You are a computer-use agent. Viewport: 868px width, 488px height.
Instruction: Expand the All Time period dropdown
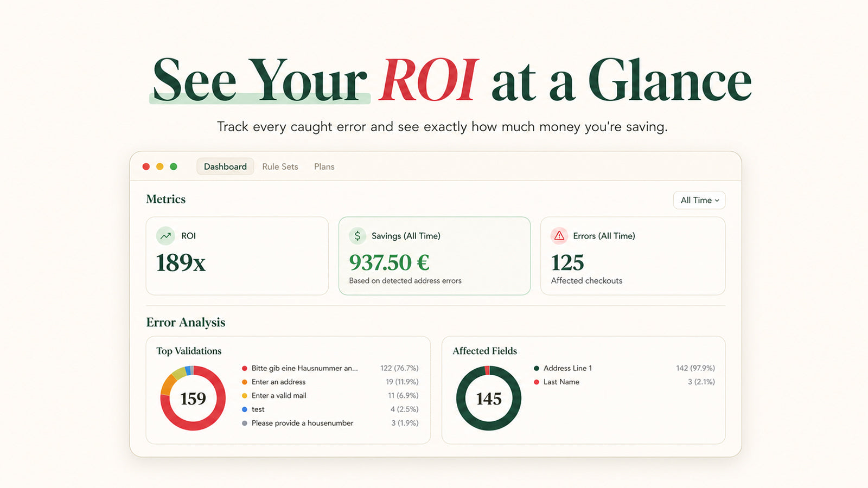click(x=699, y=200)
